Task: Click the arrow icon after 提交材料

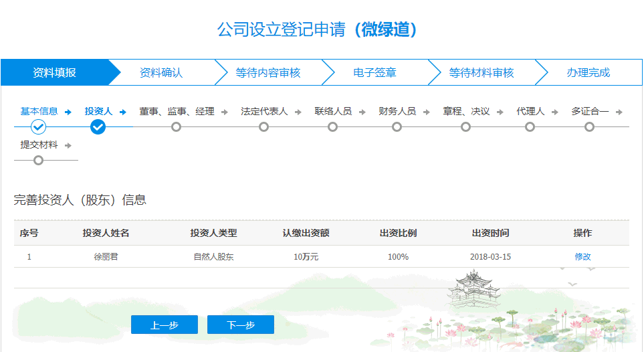Action: (x=68, y=145)
